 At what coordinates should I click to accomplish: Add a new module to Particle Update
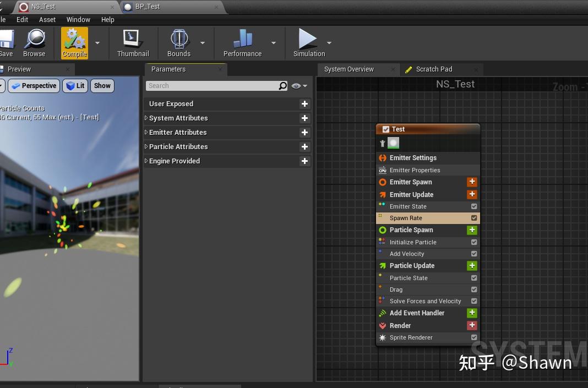472,265
